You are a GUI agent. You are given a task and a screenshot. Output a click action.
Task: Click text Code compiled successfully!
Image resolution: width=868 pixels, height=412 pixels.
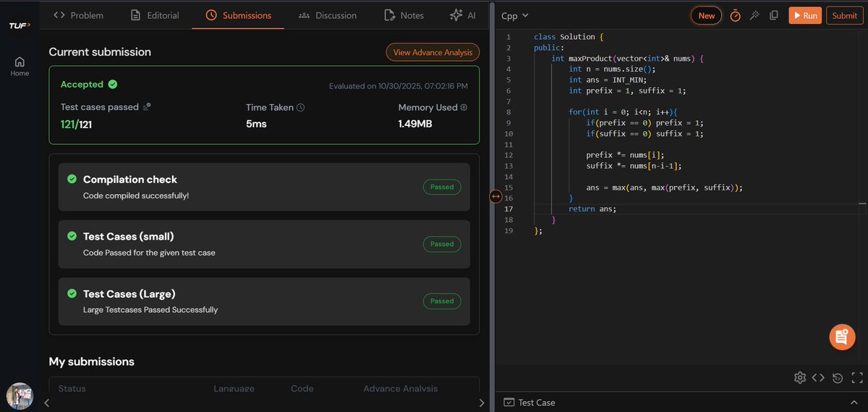click(136, 196)
